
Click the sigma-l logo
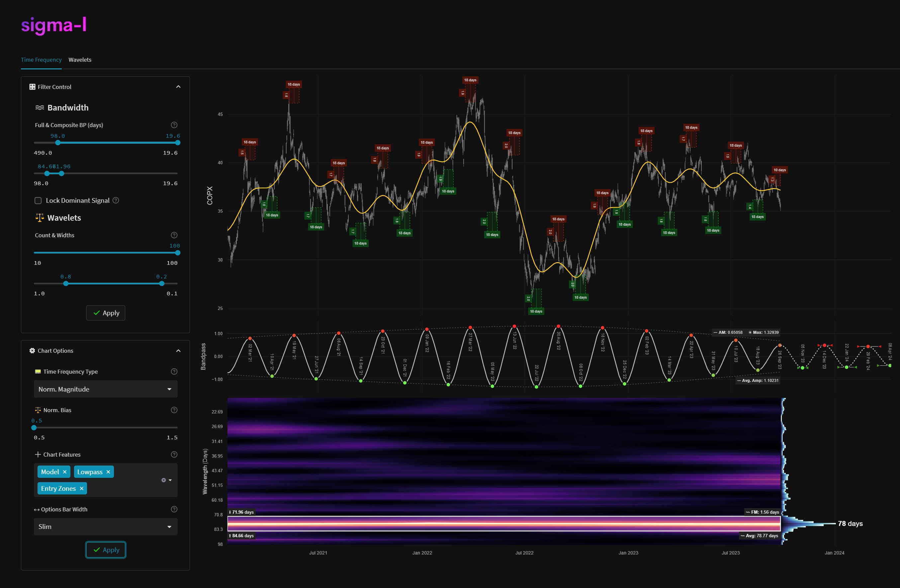pyautogui.click(x=54, y=25)
